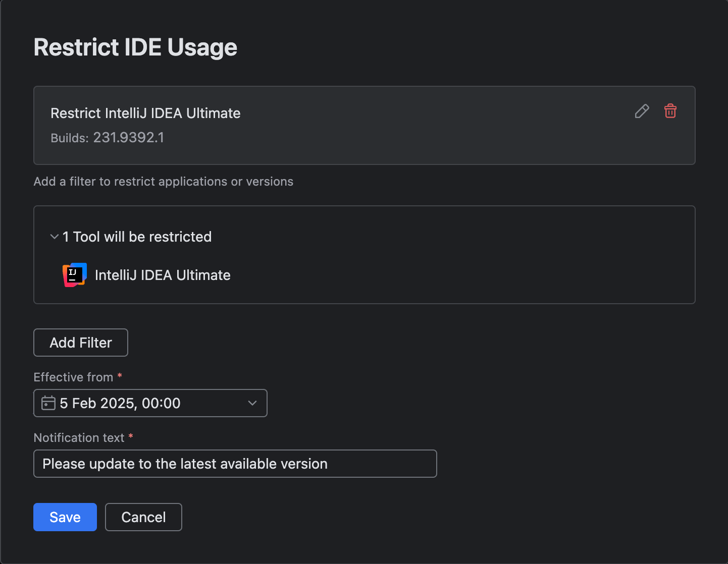Collapse the '1 Tool will be restricted' list
This screenshot has height=564, width=728.
pos(55,237)
